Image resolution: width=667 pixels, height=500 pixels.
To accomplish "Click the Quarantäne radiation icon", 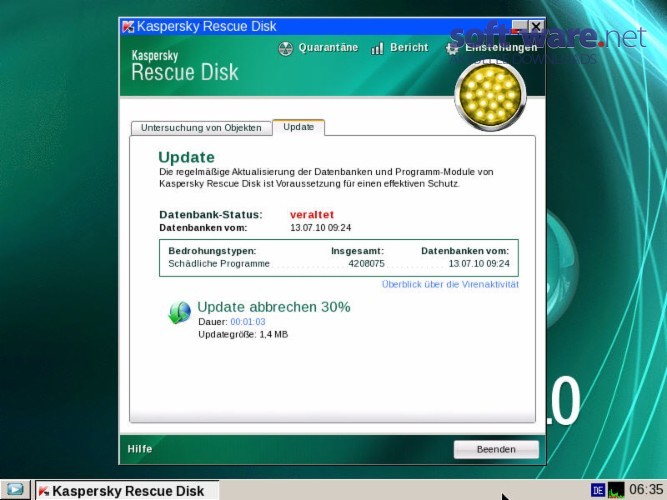I will pyautogui.click(x=286, y=49).
